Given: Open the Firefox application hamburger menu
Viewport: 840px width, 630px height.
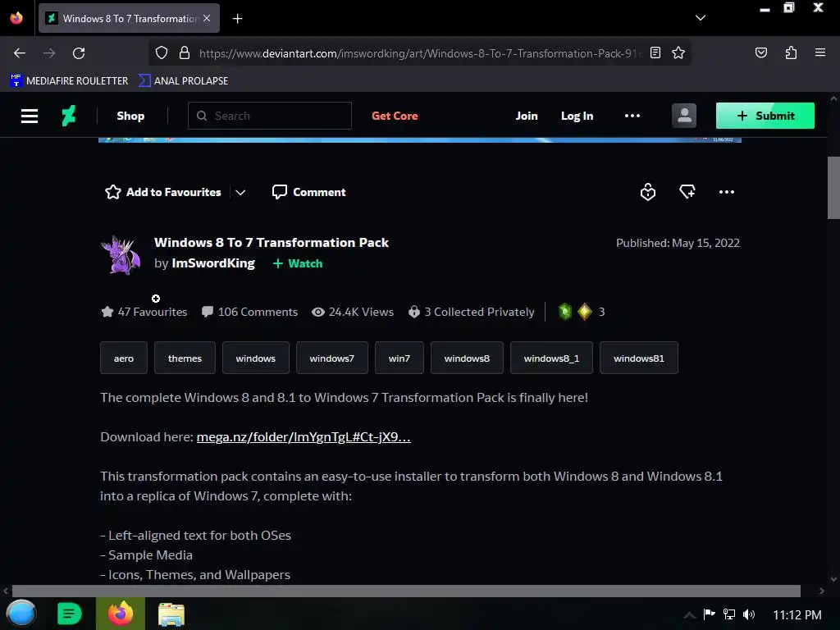Looking at the screenshot, I should [x=820, y=52].
